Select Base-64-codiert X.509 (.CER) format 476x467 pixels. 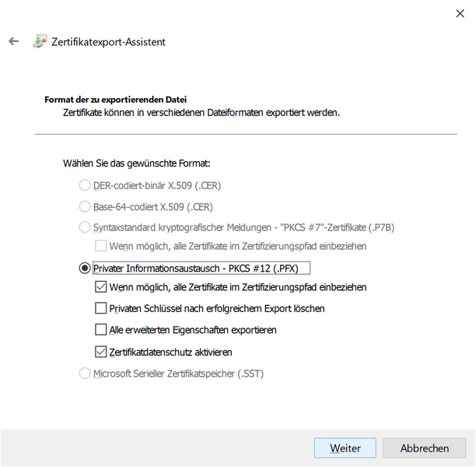tap(85, 206)
